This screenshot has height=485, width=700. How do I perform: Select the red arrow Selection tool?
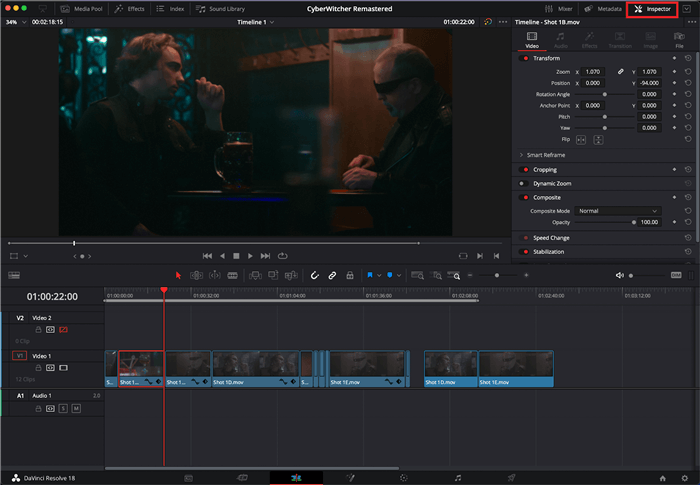pos(179,275)
